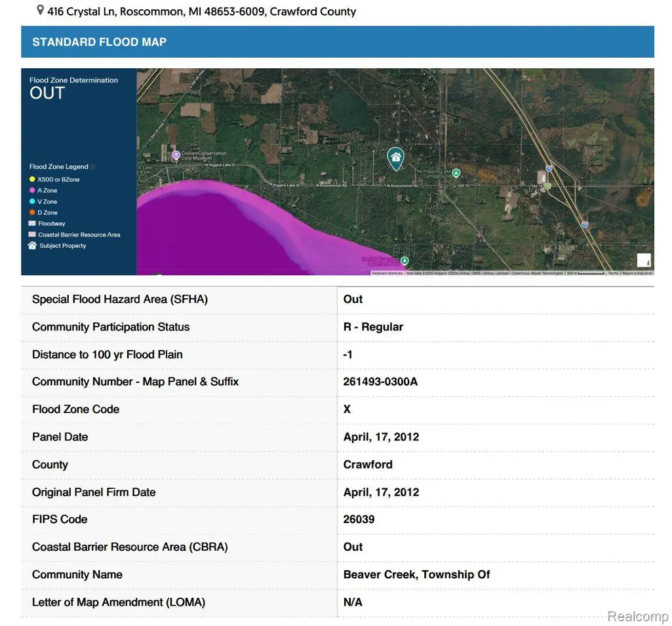Click the yellow X500 or BZone swatch

click(32, 179)
